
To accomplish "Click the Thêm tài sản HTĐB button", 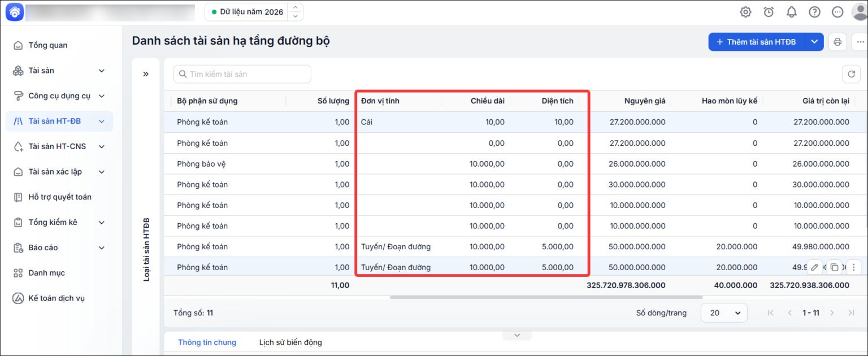I will tap(757, 42).
